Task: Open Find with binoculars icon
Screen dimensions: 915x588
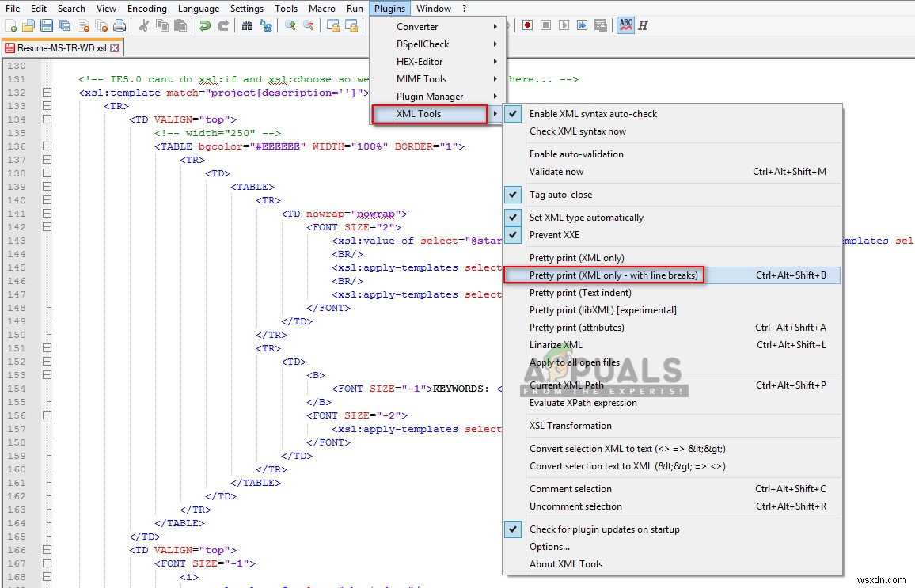Action: (x=248, y=25)
